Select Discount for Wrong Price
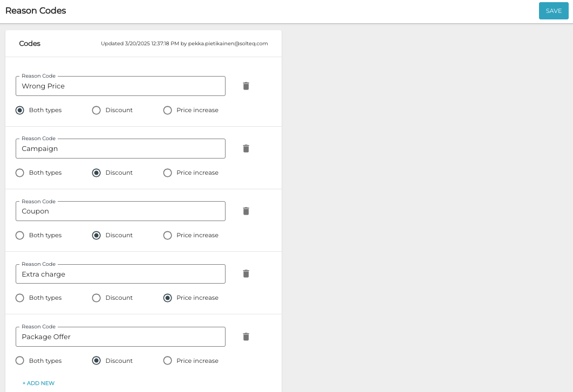This screenshot has width=573, height=392. point(97,110)
